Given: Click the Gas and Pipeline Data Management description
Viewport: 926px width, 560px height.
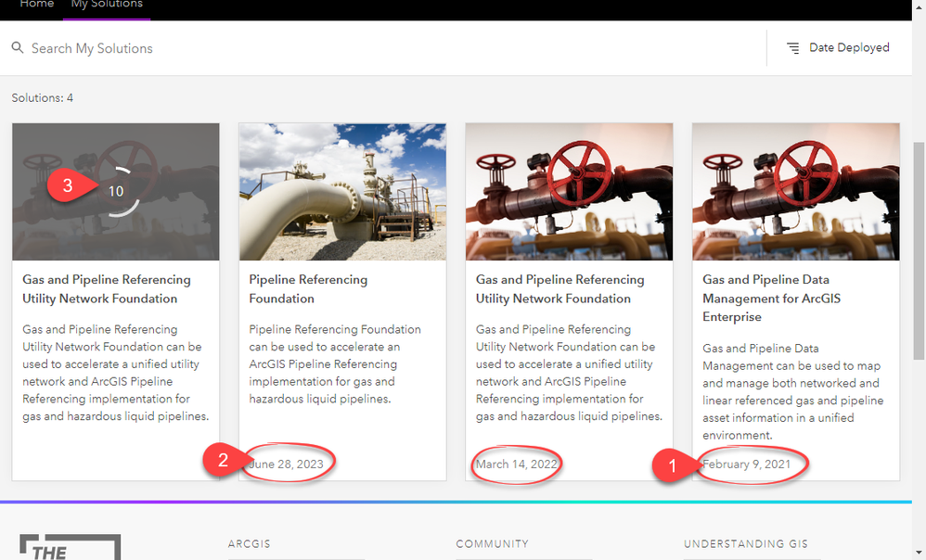Looking at the screenshot, I should coord(792,392).
